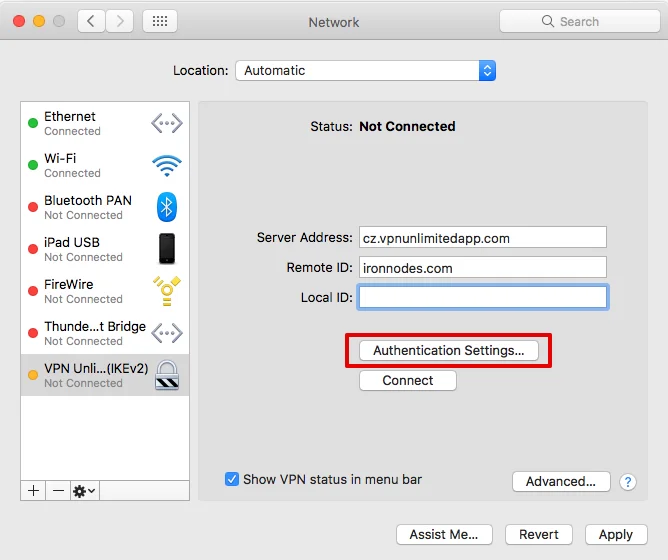Click the Wi-Fi signal icon in sidebar
This screenshot has height=560, width=668.
(x=166, y=165)
